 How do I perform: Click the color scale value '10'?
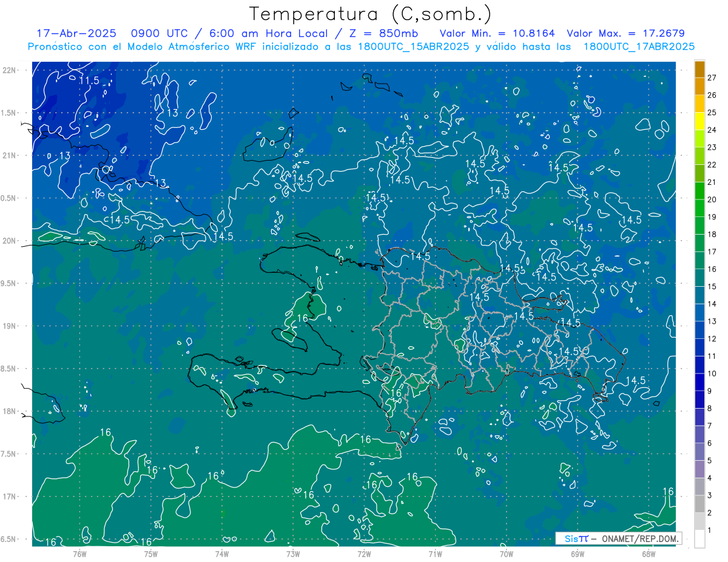713,373
